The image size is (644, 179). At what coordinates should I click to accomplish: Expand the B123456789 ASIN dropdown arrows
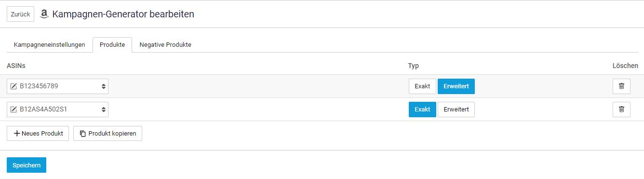pyautogui.click(x=104, y=86)
